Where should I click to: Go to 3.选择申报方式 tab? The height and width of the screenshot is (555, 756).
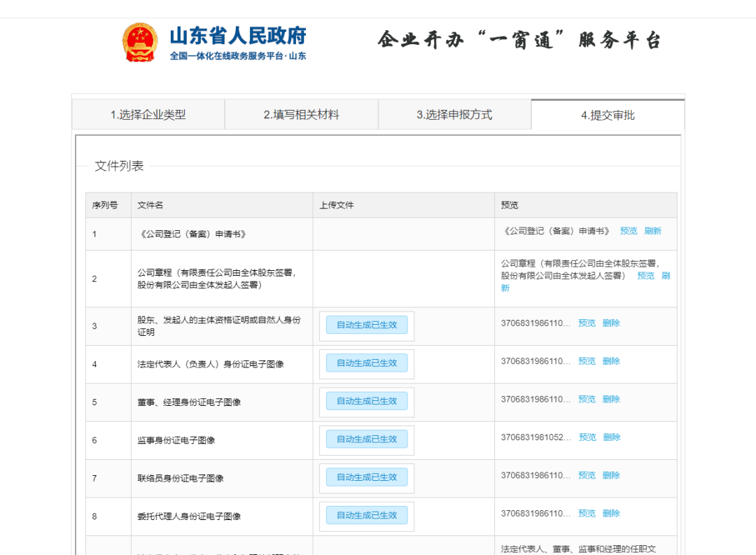(454, 115)
